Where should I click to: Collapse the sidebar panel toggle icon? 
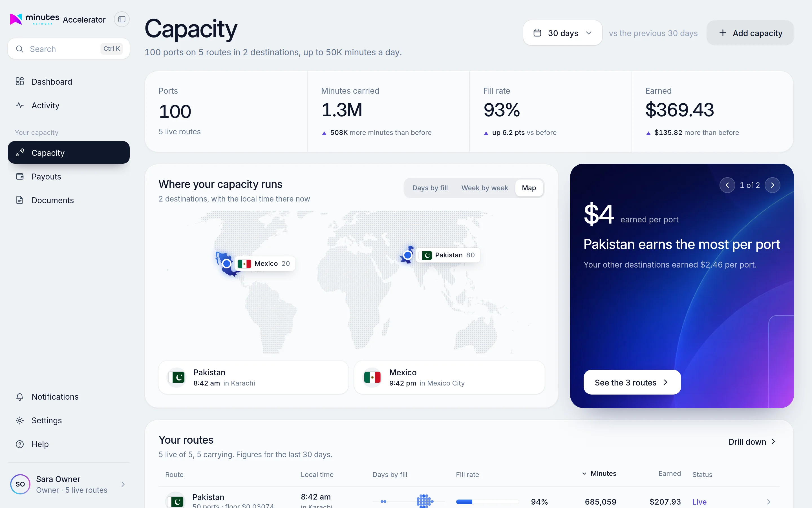(x=122, y=19)
